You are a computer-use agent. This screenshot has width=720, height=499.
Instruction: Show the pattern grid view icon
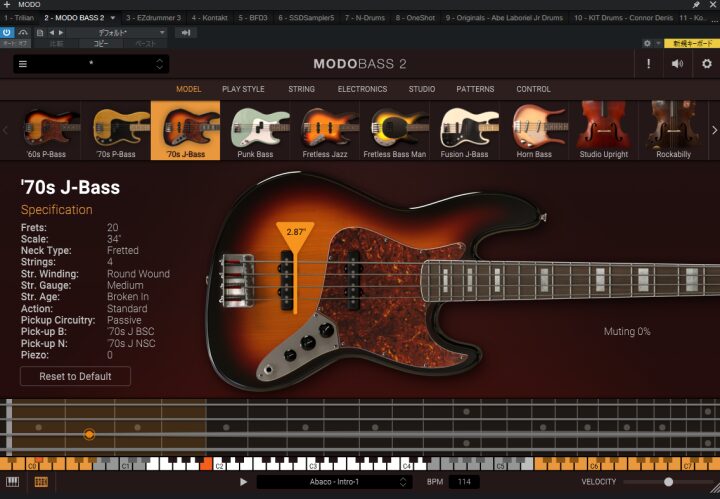tap(41, 482)
